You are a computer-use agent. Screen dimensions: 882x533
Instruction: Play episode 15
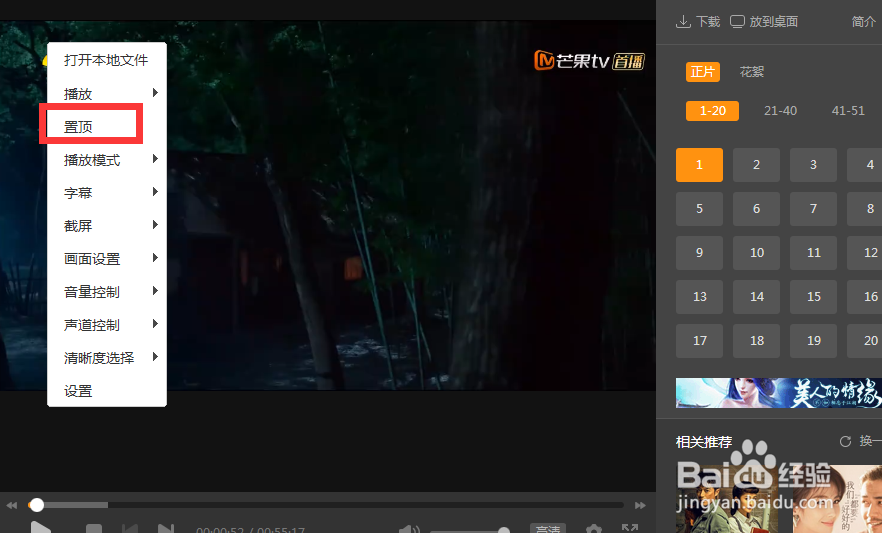pos(813,296)
